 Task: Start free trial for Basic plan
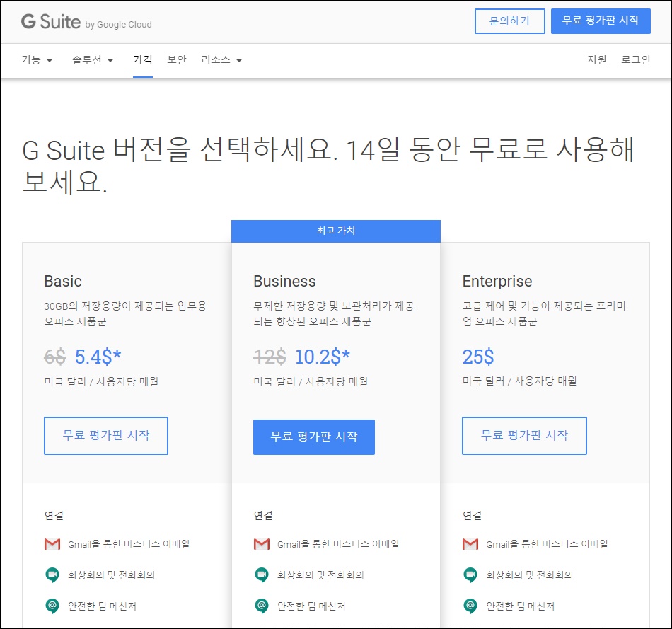[106, 436]
